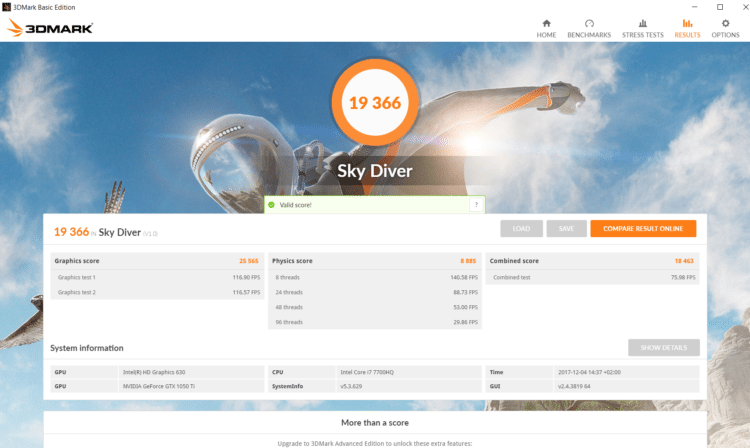Image resolution: width=750 pixels, height=448 pixels.
Task: Click the BENCHMARKS menu label
Action: click(x=589, y=35)
